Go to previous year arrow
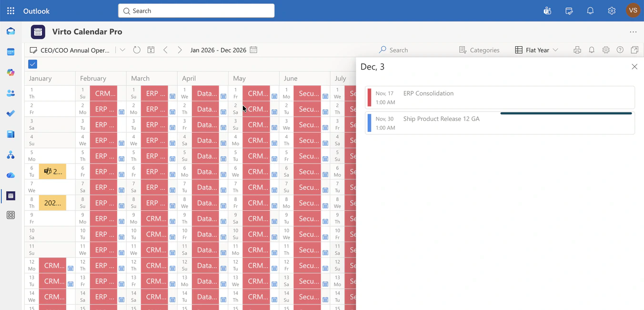The height and width of the screenshot is (310, 644). click(x=165, y=50)
